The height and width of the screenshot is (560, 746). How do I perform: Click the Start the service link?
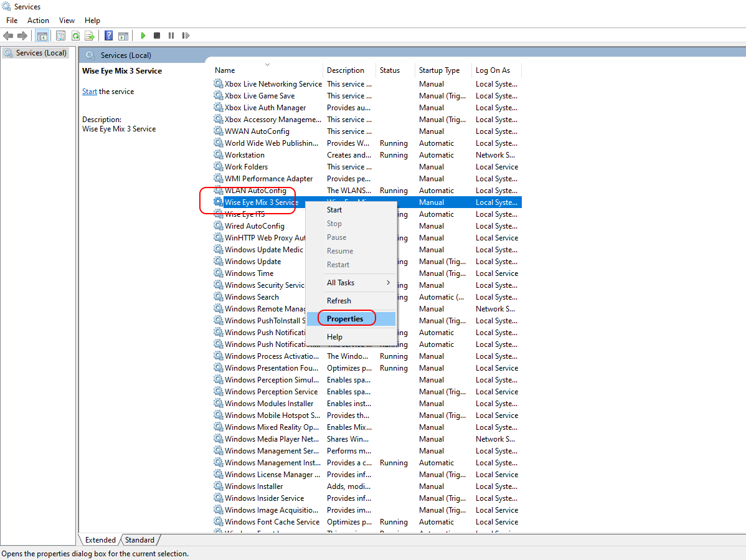pyautogui.click(x=90, y=92)
